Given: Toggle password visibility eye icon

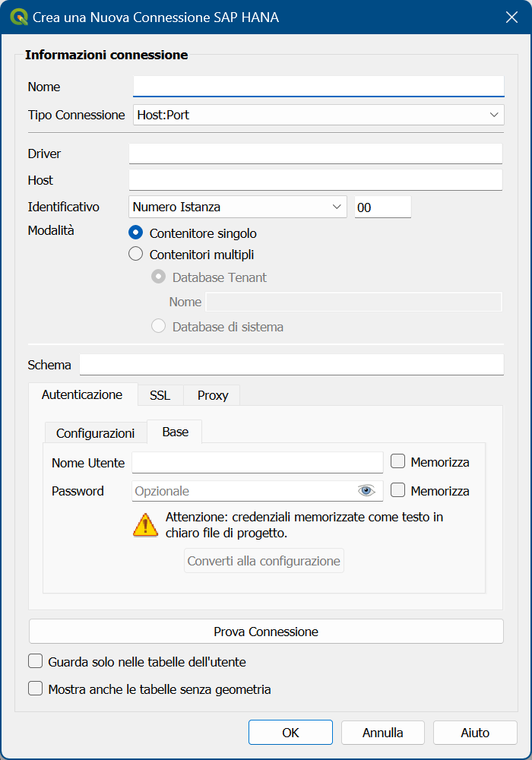Looking at the screenshot, I should 366,490.
